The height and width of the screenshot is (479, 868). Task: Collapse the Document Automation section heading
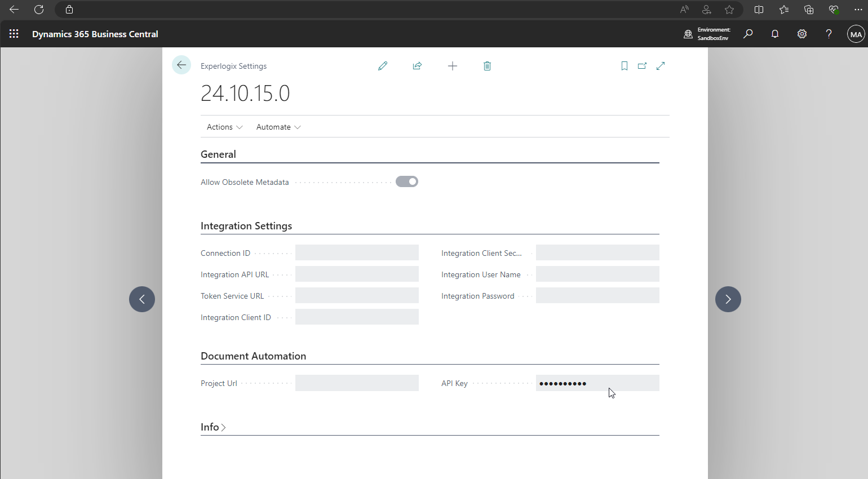253,356
